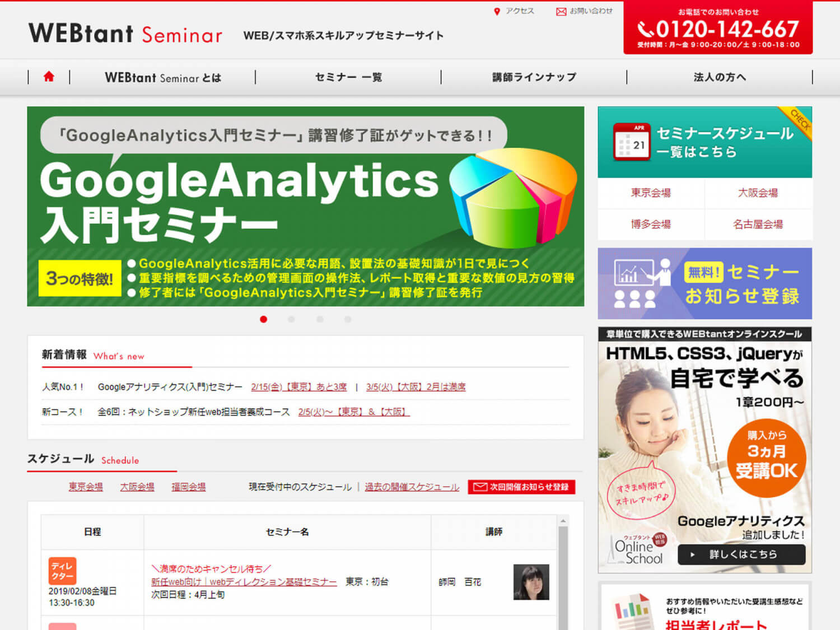Click the 次回開催お知らせ登録 red button
Screen dimensions: 840x630
522,487
